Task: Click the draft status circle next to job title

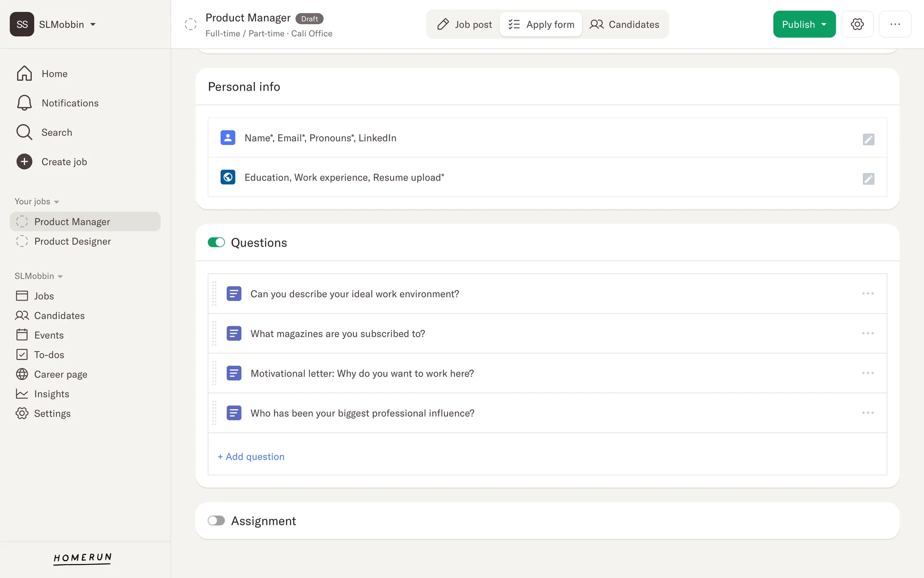Action: click(191, 24)
